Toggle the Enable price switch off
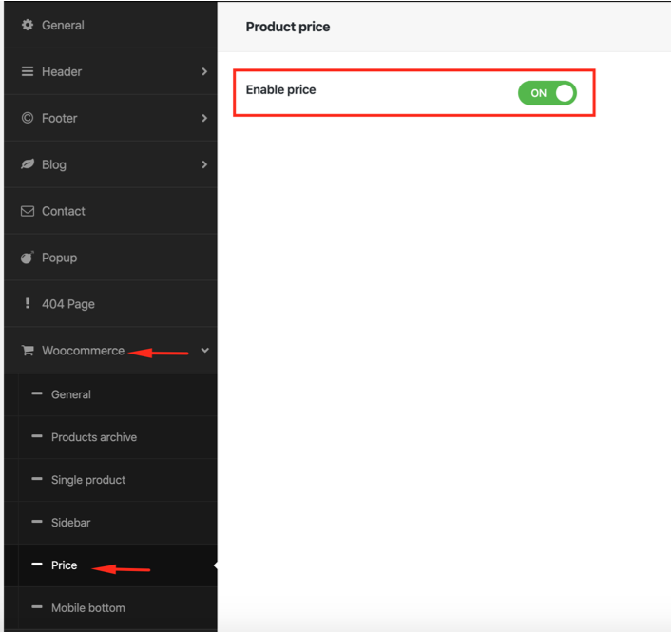This screenshot has height=632, width=672. (547, 92)
